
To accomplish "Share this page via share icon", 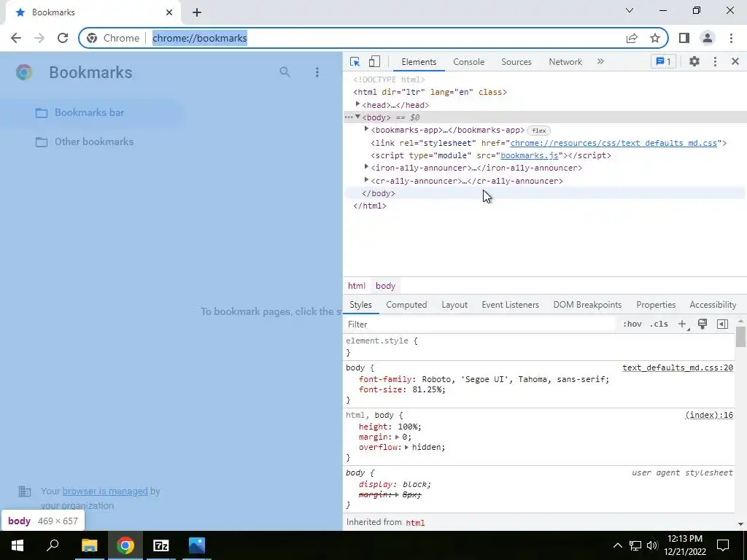I will [632, 38].
